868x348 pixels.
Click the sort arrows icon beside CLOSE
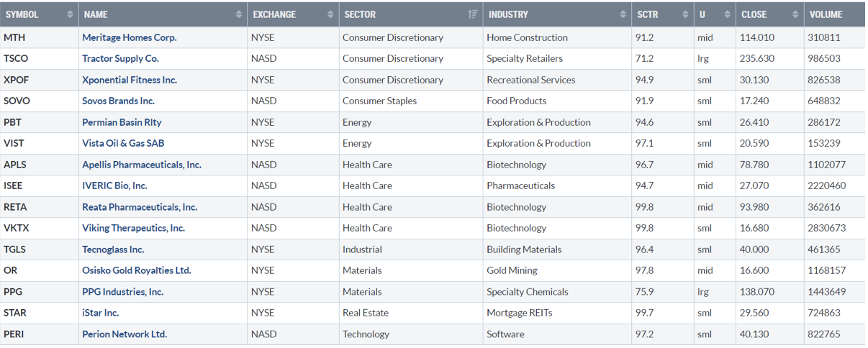click(x=795, y=14)
